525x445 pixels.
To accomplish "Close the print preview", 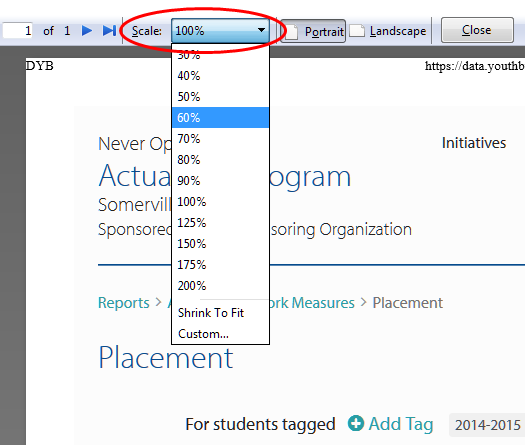I will (x=477, y=30).
